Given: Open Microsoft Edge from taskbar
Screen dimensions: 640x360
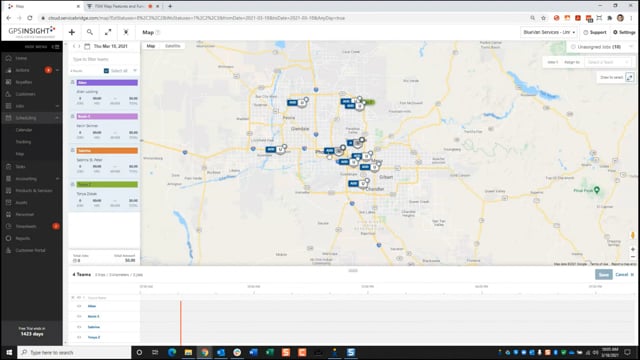Looking at the screenshot, I should tap(172, 352).
